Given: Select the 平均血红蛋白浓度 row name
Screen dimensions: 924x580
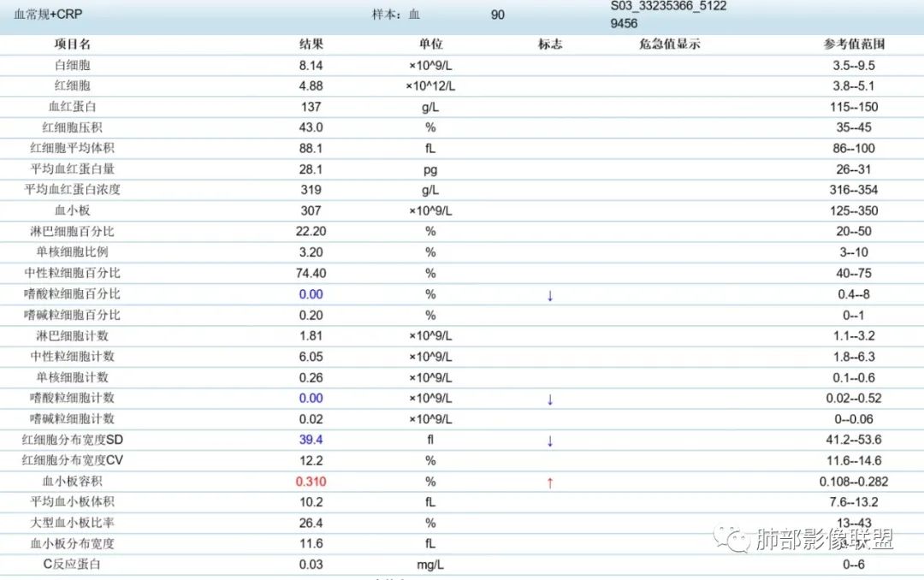Looking at the screenshot, I should pyautogui.click(x=73, y=190).
